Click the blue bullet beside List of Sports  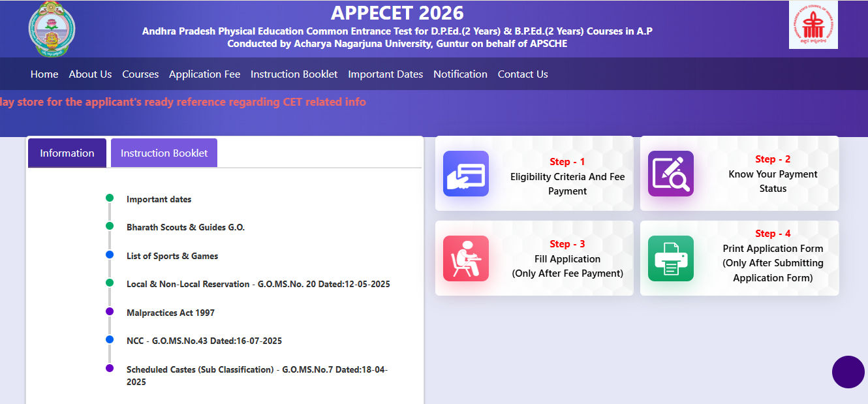[x=110, y=255]
